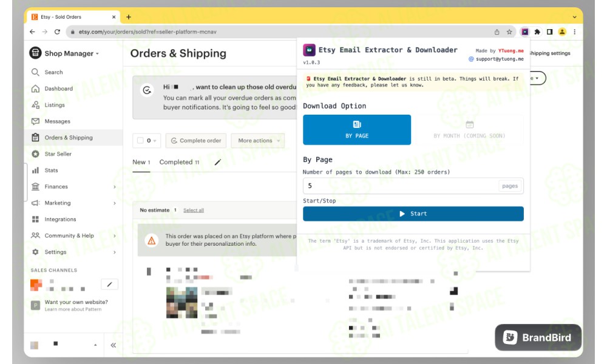This screenshot has height=364, width=607.
Task: Click the Finances bank icon
Action: [35, 186]
